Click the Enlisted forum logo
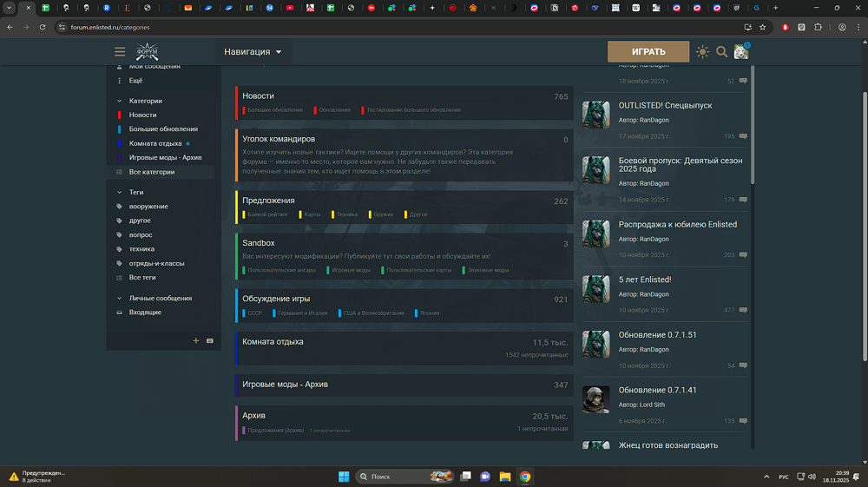Viewport: 868px width, 487px height. [x=147, y=52]
